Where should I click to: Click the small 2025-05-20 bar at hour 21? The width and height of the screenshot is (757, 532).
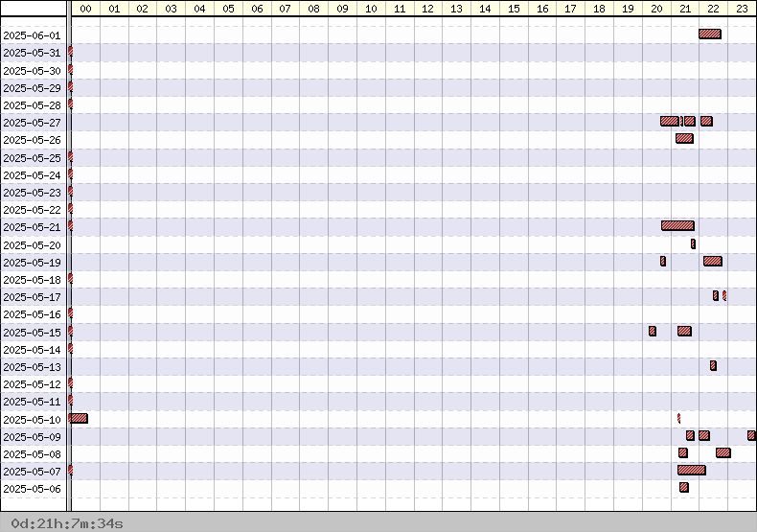[693, 243]
